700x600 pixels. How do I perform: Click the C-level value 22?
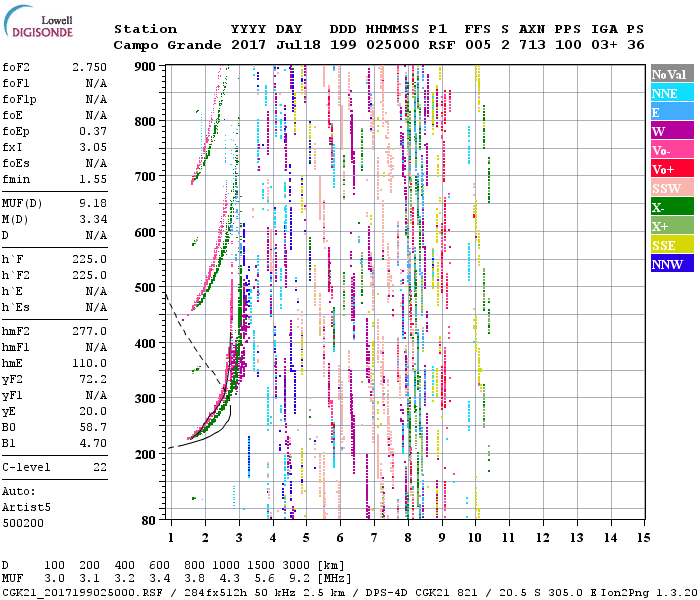coord(100,468)
